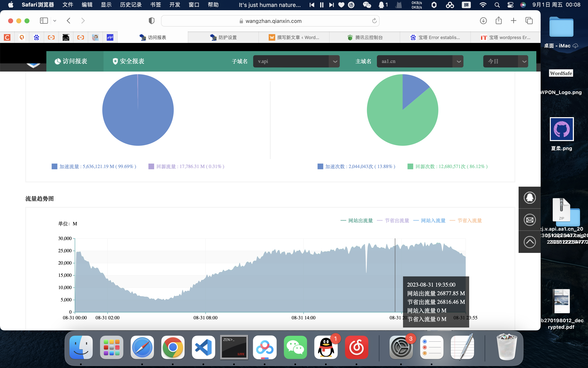Open WPON_Logo.png on the desktop

(x=561, y=73)
